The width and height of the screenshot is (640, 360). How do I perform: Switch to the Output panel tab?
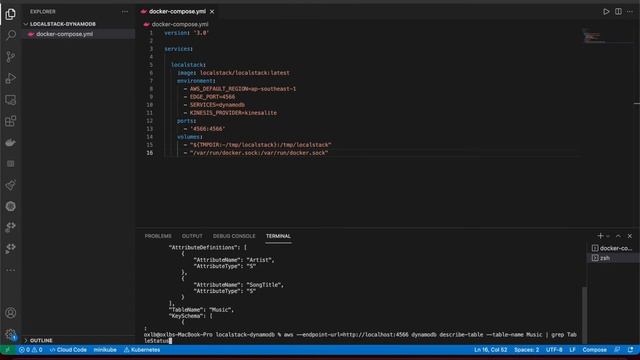coord(192,236)
